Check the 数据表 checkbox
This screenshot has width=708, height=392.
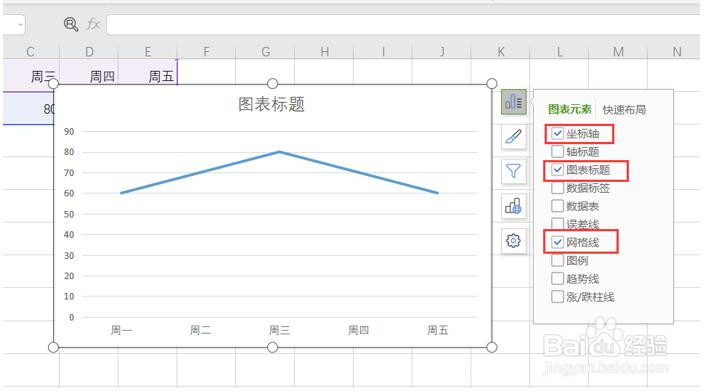click(558, 206)
